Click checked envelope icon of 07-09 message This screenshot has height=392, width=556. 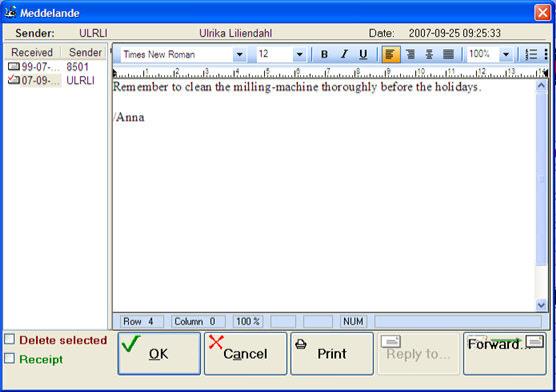13,80
